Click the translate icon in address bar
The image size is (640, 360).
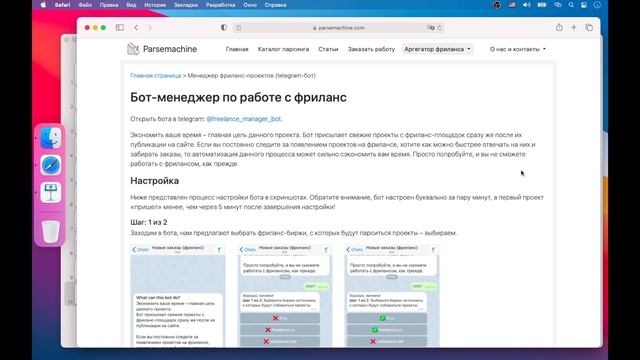[x=431, y=28]
